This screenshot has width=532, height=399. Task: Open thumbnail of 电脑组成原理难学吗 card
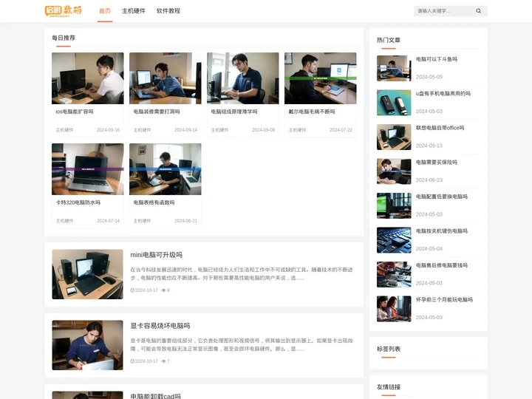coord(243,78)
